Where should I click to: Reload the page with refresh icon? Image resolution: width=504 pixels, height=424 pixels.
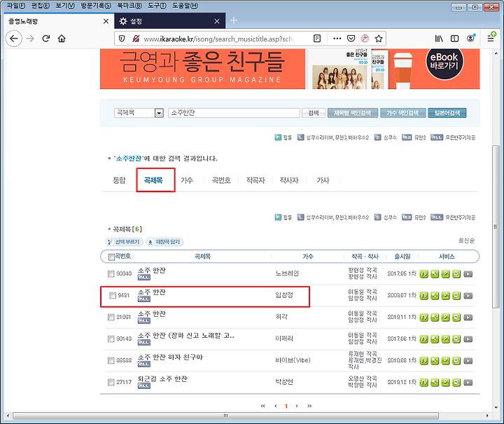tap(46, 39)
